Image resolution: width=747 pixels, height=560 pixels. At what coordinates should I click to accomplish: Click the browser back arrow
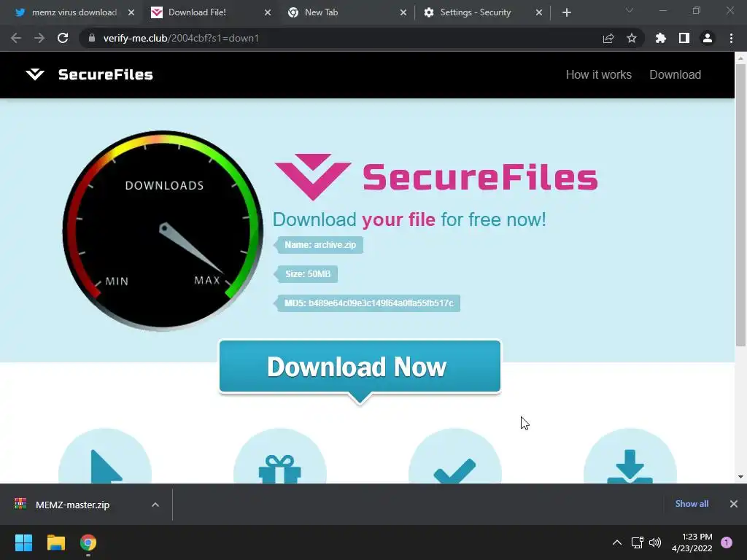point(16,38)
